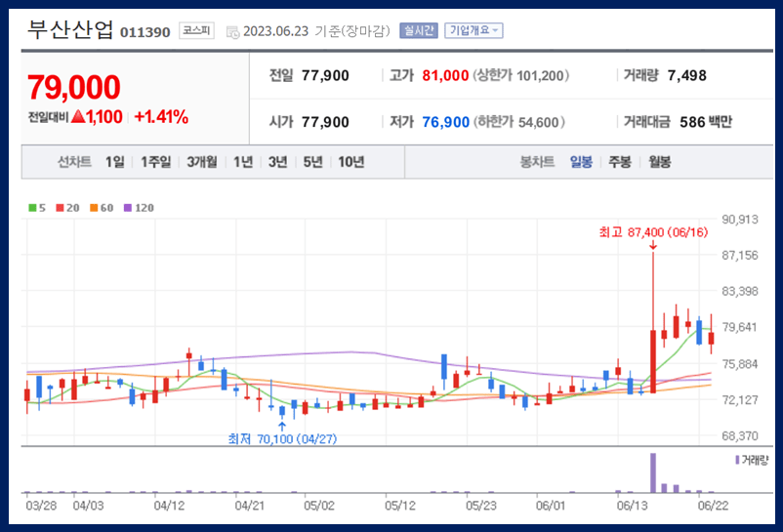The height and width of the screenshot is (532, 783).
Task: Click the 거래량 value 7,498
Action: 687,75
